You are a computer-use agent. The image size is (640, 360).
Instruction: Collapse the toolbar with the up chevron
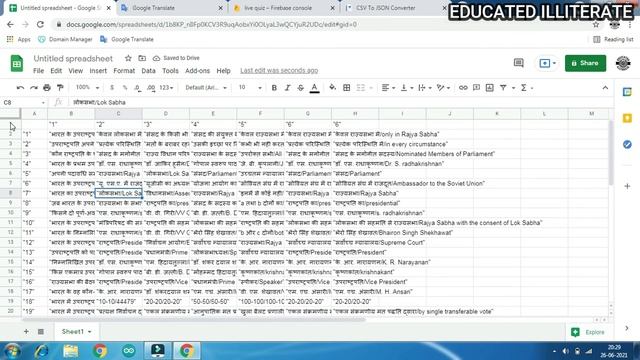pyautogui.click(x=605, y=88)
